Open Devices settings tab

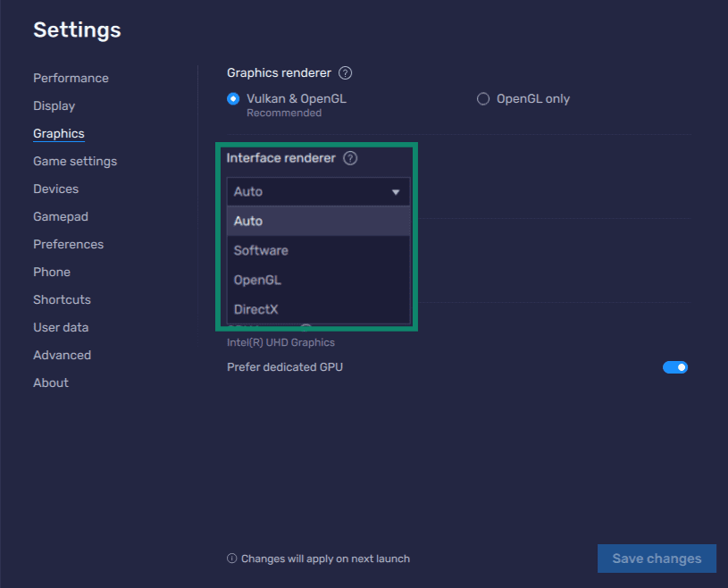pyautogui.click(x=56, y=189)
